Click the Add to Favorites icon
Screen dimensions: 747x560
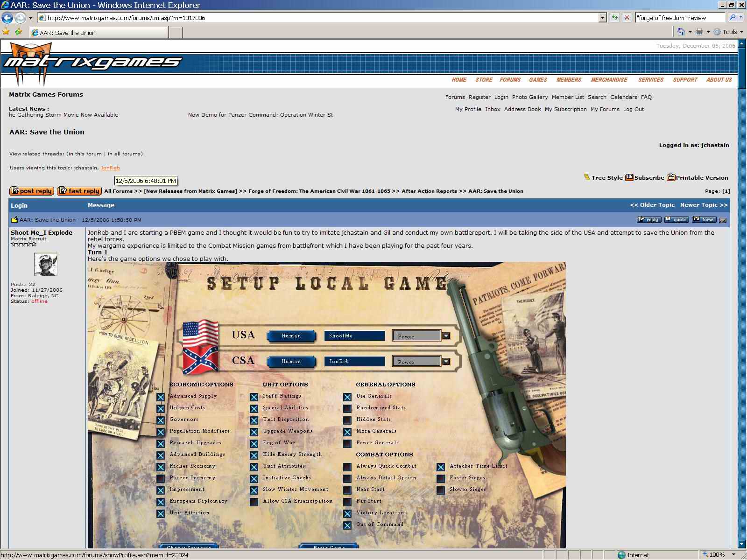tap(19, 32)
